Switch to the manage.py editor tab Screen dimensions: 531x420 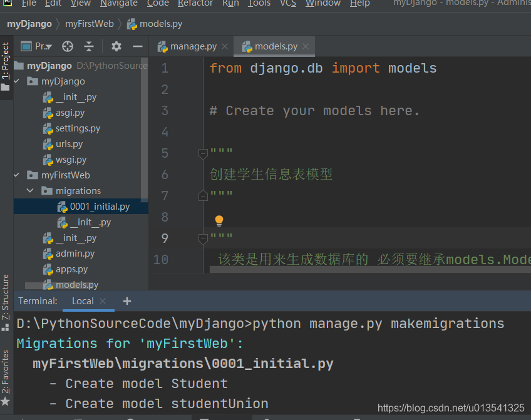(188, 46)
